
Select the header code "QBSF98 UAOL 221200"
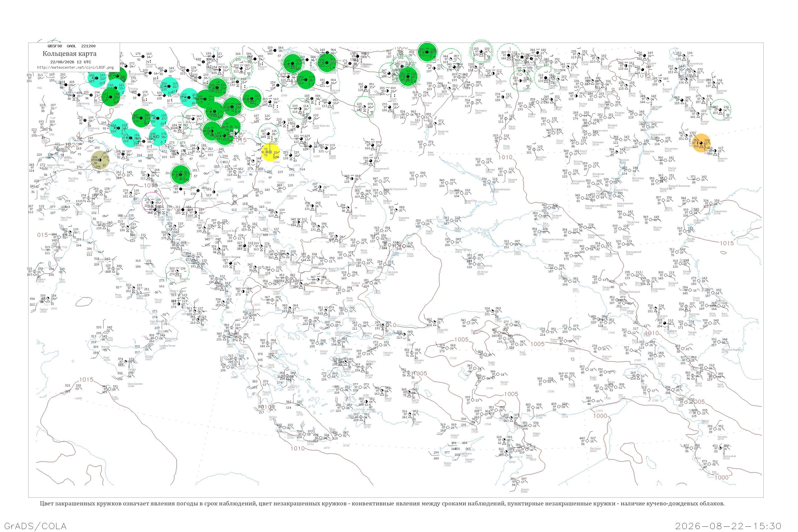72,46
